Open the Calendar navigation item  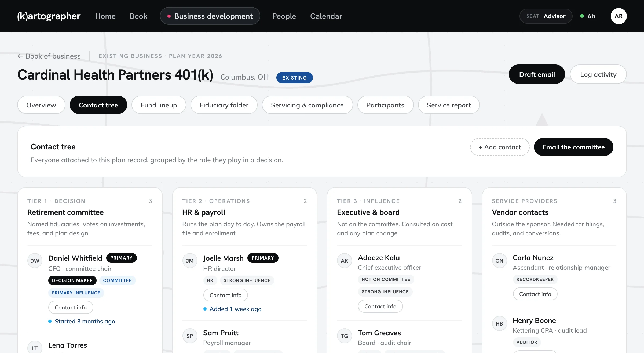click(326, 16)
